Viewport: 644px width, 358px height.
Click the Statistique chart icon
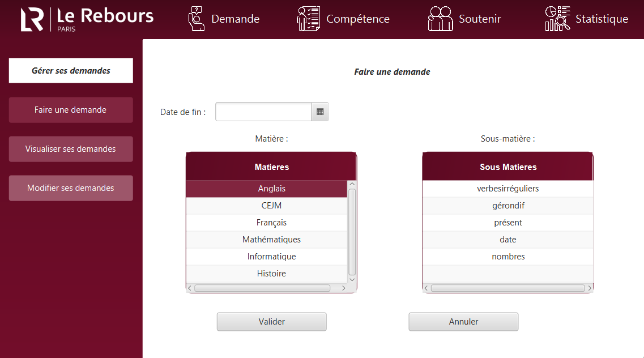(x=557, y=19)
